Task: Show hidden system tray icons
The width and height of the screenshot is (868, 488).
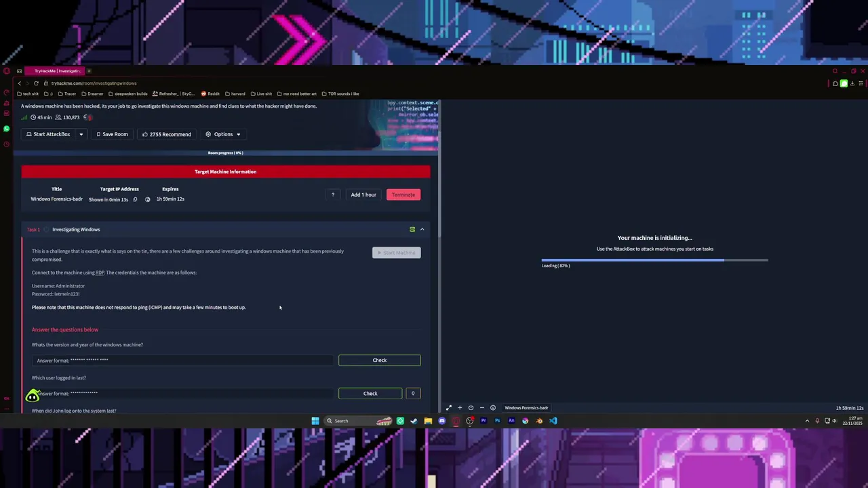Action: tap(807, 421)
